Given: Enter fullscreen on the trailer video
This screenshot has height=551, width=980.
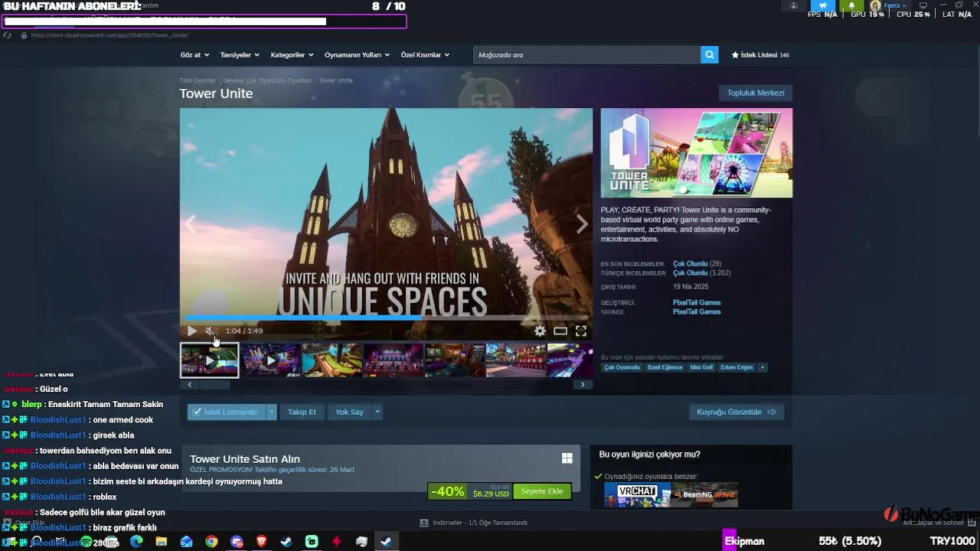Looking at the screenshot, I should [x=581, y=331].
